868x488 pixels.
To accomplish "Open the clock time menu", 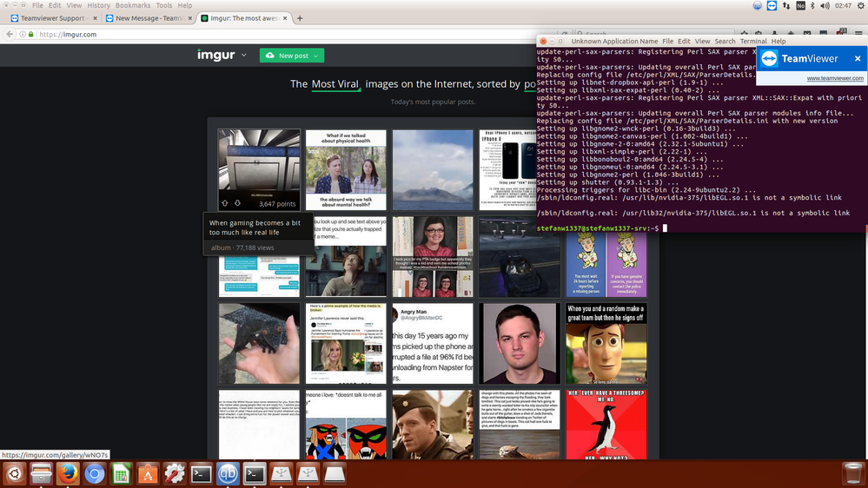I will click(x=843, y=5).
